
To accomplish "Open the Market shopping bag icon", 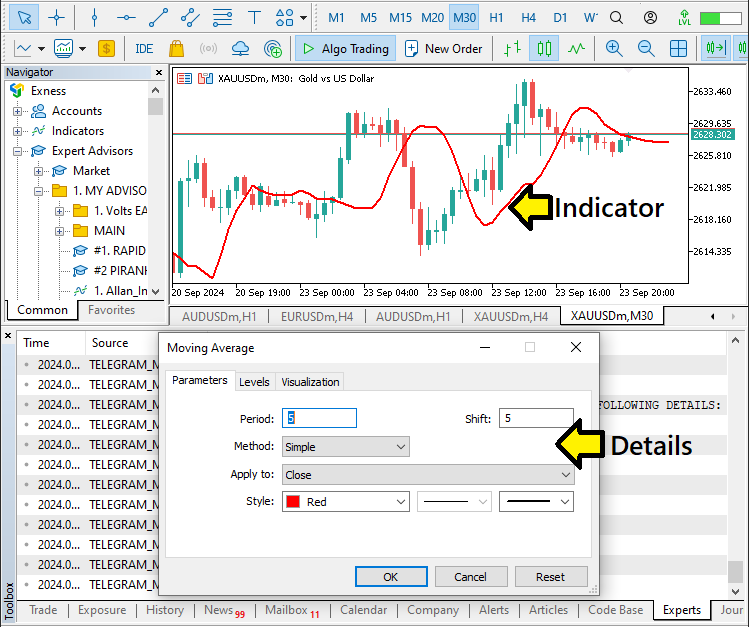I will (x=176, y=48).
